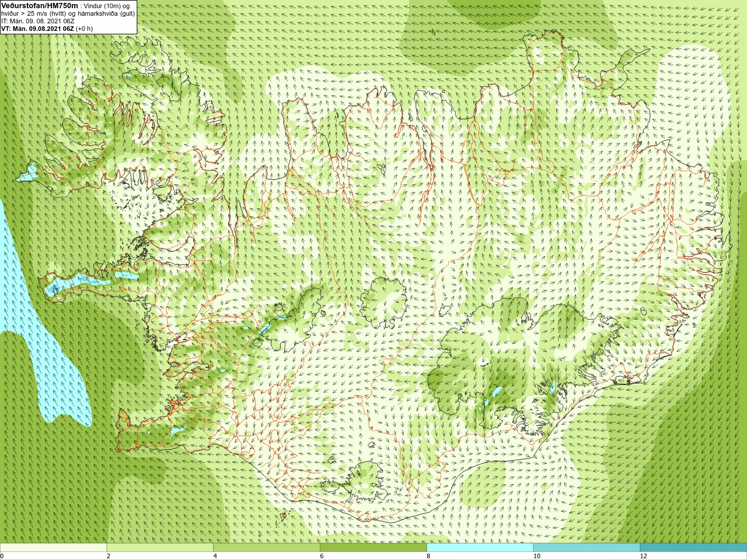The image size is (747, 560).
Task: Select the "4" scale label
Action: click(215, 556)
